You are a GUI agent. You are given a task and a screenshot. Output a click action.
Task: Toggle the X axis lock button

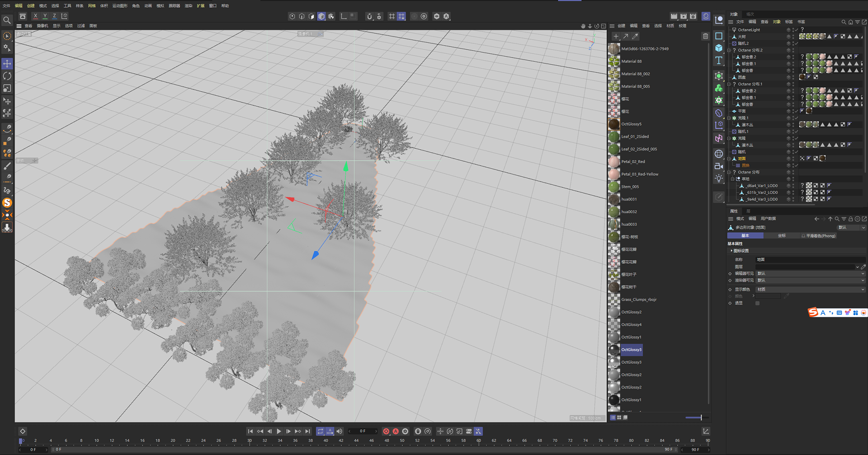[x=35, y=16]
